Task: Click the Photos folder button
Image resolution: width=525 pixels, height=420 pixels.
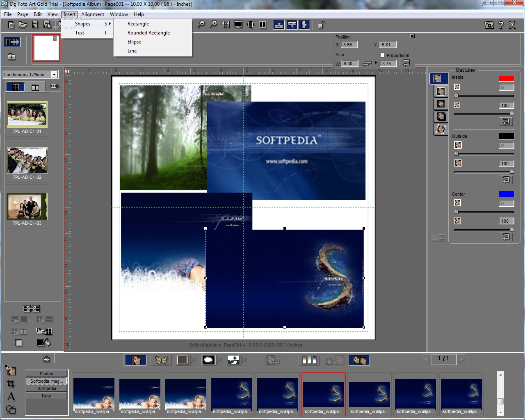Action: (x=46, y=374)
